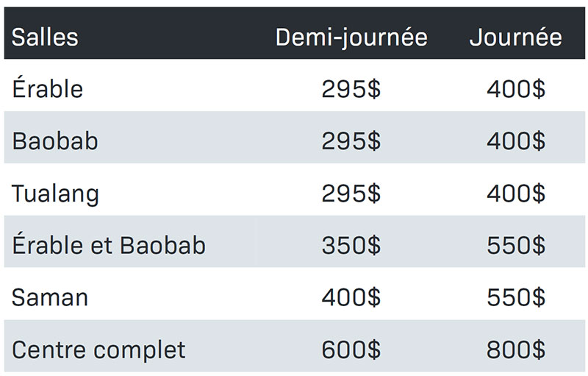Click Érable et Baobab 550$ price
This screenshot has width=588, height=376.
516,246
